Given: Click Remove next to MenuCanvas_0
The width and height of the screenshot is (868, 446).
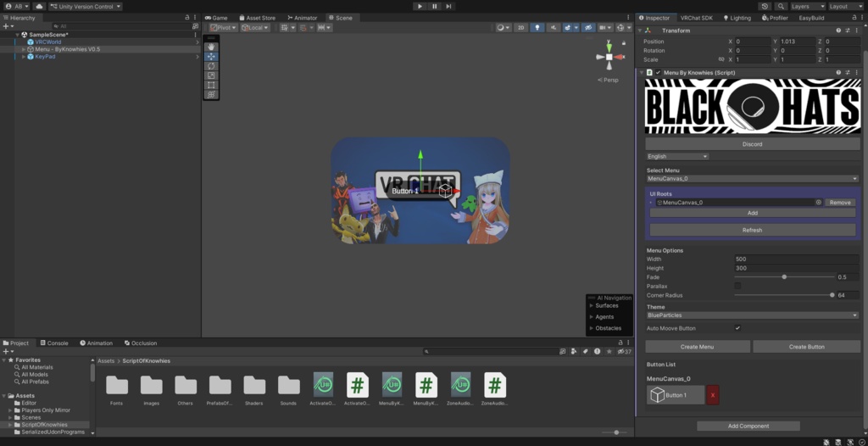Looking at the screenshot, I should point(840,202).
